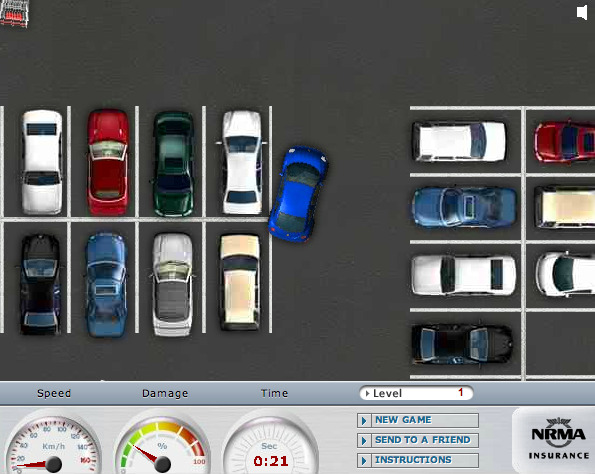
Task: Click the blue sedan in bottom left row
Action: [x=106, y=285]
